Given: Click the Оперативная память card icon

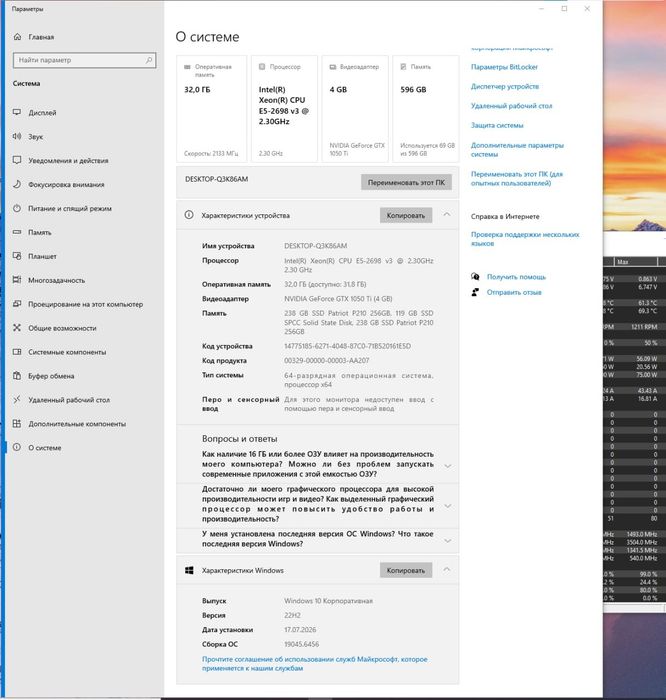Looking at the screenshot, I should 187,67.
